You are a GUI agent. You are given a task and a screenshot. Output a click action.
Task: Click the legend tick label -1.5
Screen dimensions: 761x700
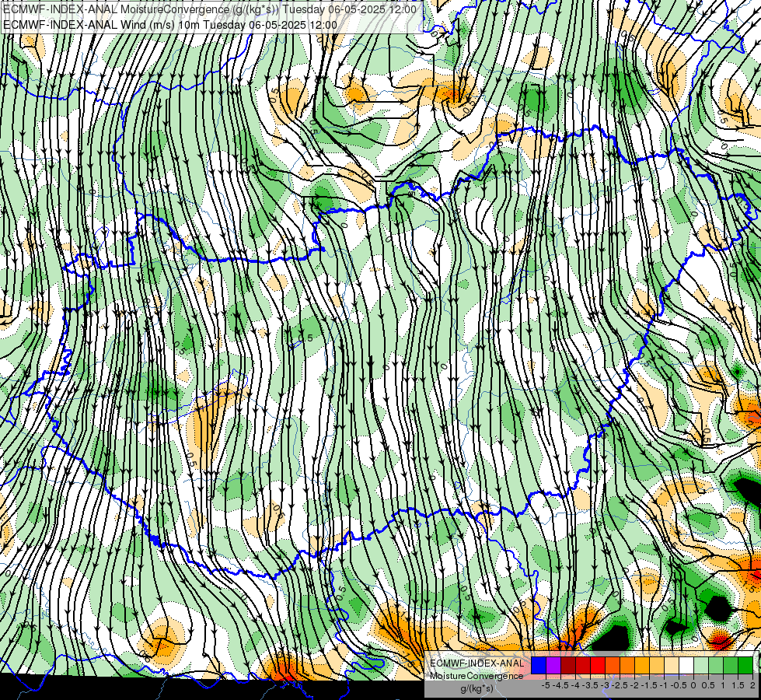coord(649,685)
